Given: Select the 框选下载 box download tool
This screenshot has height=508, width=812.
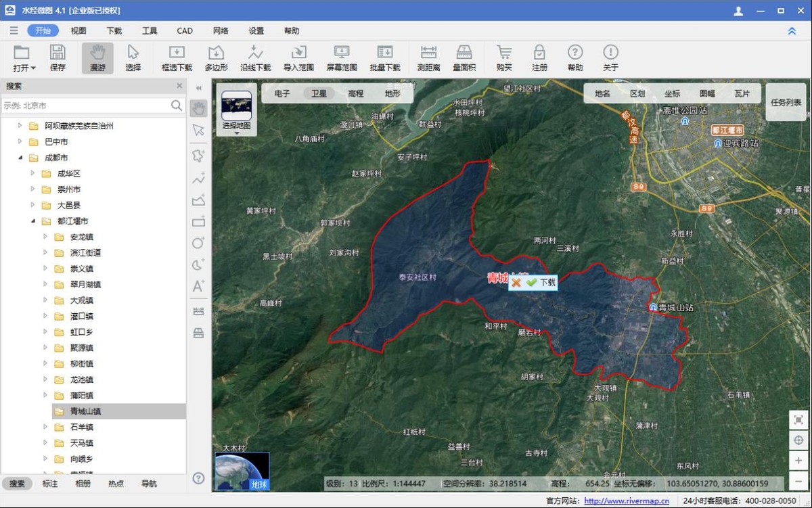Looking at the screenshot, I should tap(177, 58).
